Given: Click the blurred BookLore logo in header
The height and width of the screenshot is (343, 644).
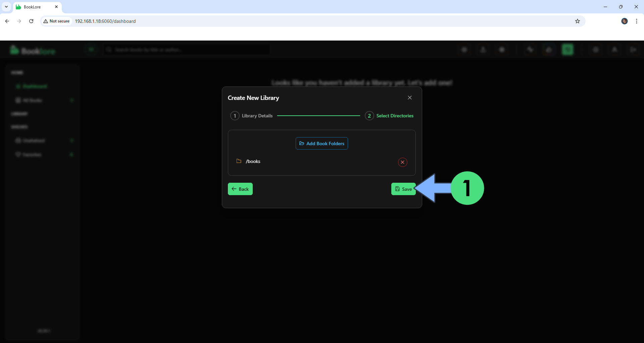Looking at the screenshot, I should coord(33,51).
